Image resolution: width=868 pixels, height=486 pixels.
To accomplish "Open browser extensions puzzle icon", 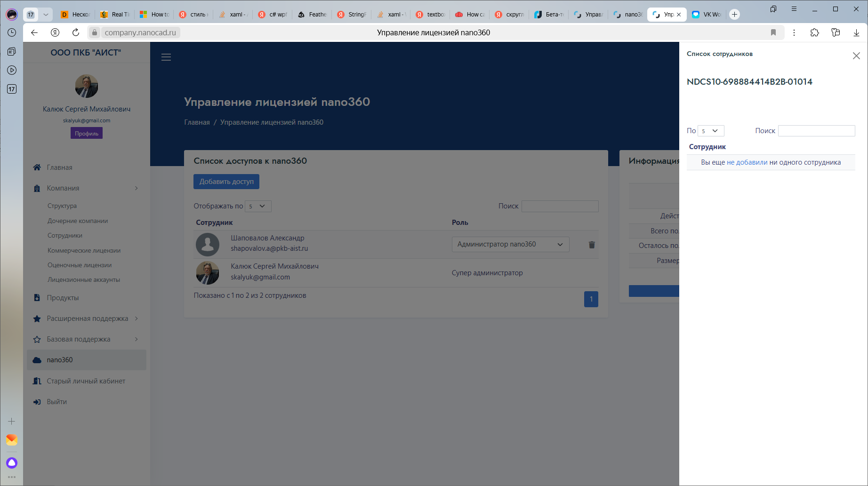I will pos(815,32).
